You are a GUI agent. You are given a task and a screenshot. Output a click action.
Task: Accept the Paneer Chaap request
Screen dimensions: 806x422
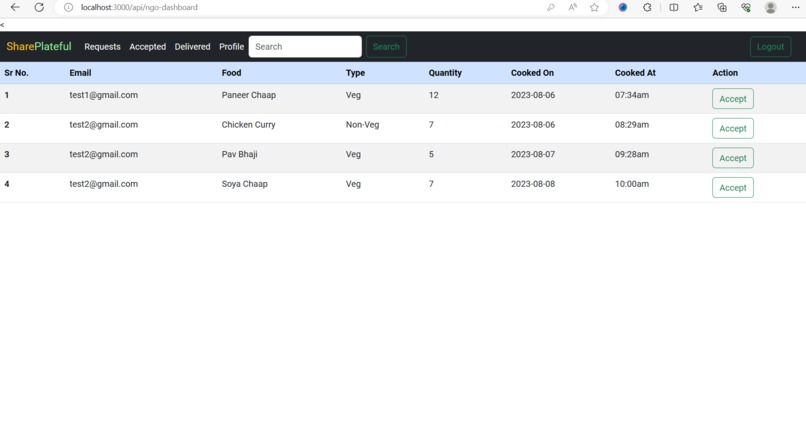tap(732, 99)
